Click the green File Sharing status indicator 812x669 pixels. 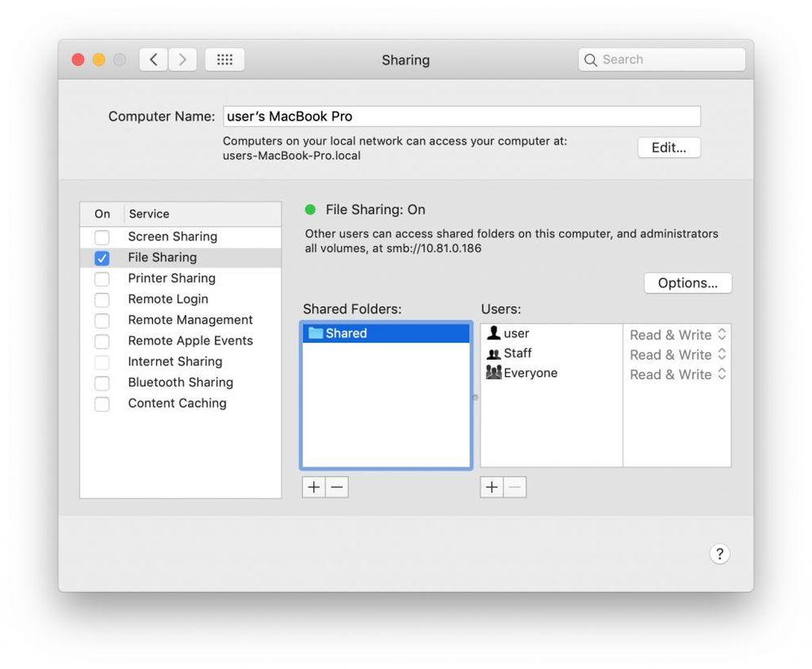click(x=310, y=209)
